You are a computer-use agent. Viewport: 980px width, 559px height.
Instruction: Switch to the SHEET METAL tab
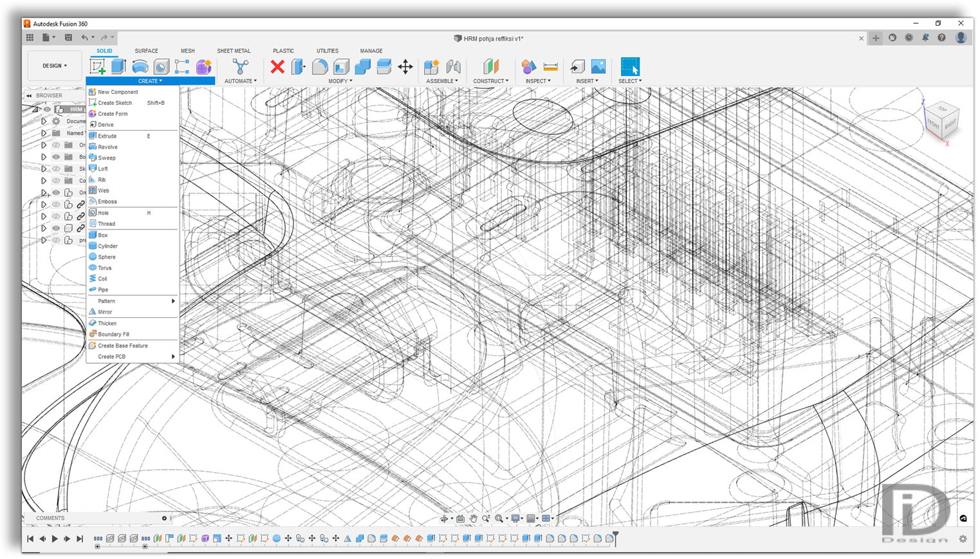click(234, 51)
